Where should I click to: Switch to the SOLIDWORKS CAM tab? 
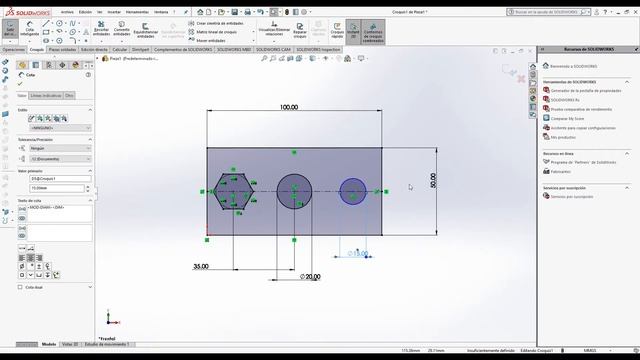click(x=273, y=49)
